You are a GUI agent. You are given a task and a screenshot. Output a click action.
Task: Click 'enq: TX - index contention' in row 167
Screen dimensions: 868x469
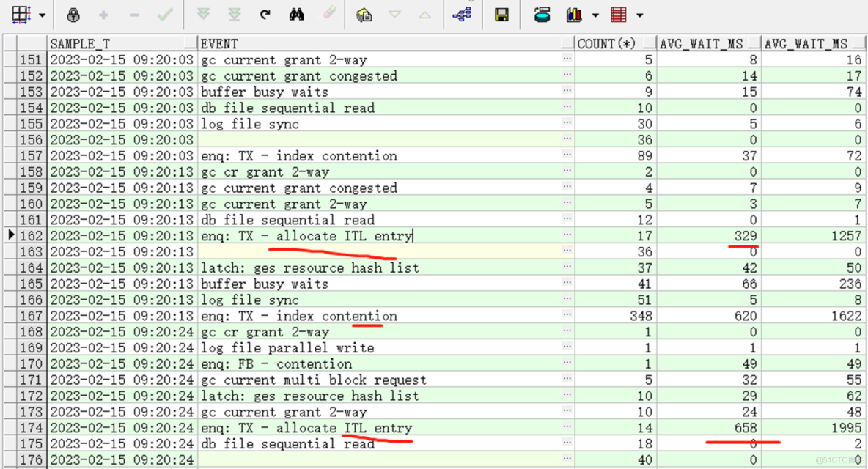click(x=299, y=316)
